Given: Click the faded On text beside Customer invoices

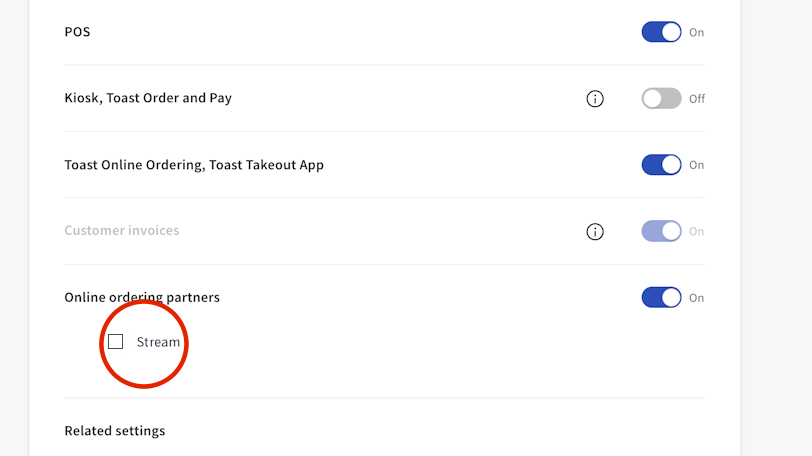Looking at the screenshot, I should click(696, 232).
